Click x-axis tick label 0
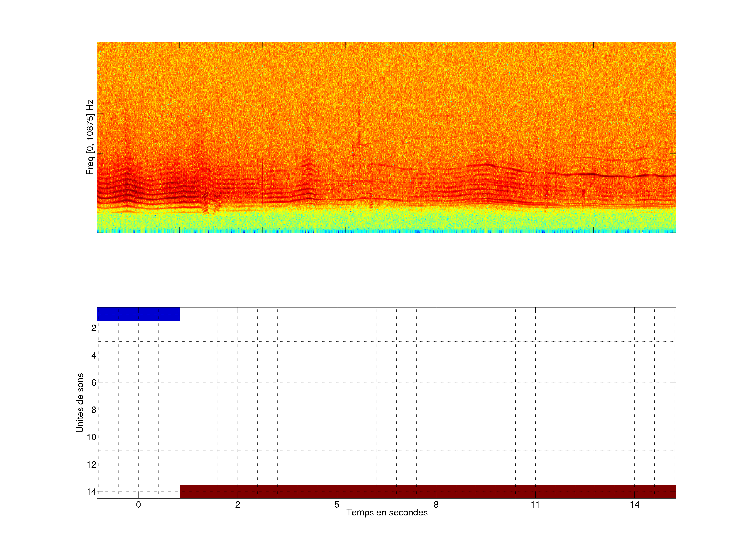This screenshot has width=747, height=560. [x=139, y=505]
